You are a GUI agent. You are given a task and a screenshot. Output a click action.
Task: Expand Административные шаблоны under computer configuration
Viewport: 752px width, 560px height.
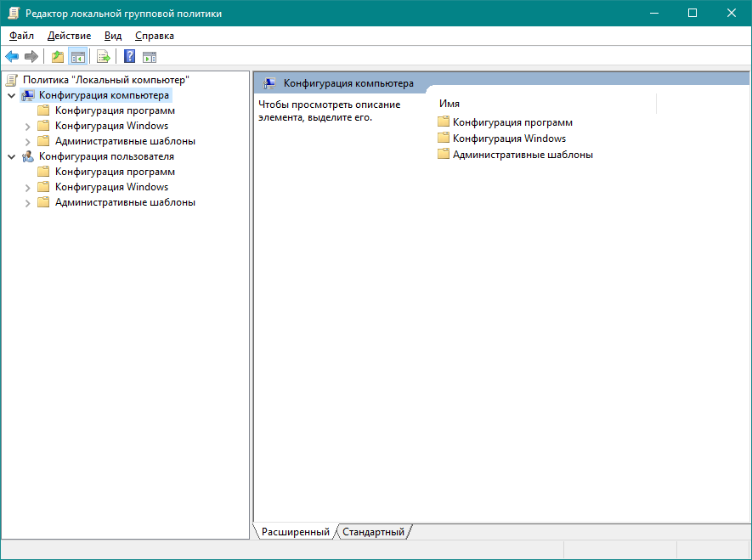tap(27, 142)
